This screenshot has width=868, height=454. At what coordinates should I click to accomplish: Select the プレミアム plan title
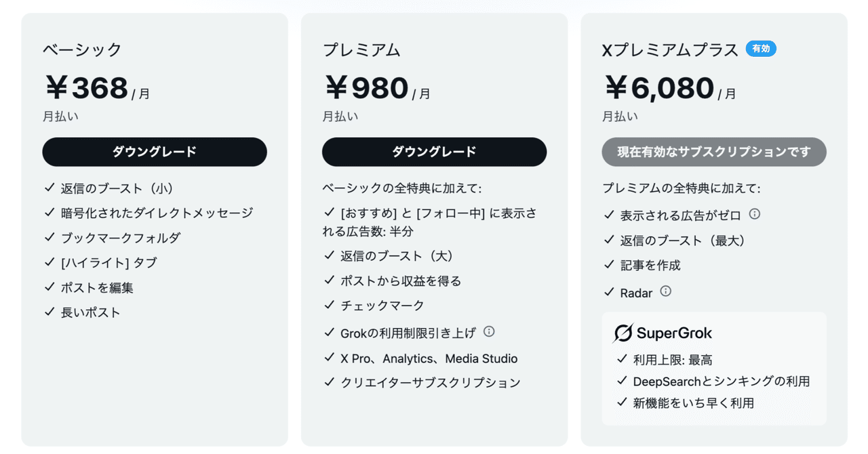pyautogui.click(x=361, y=50)
